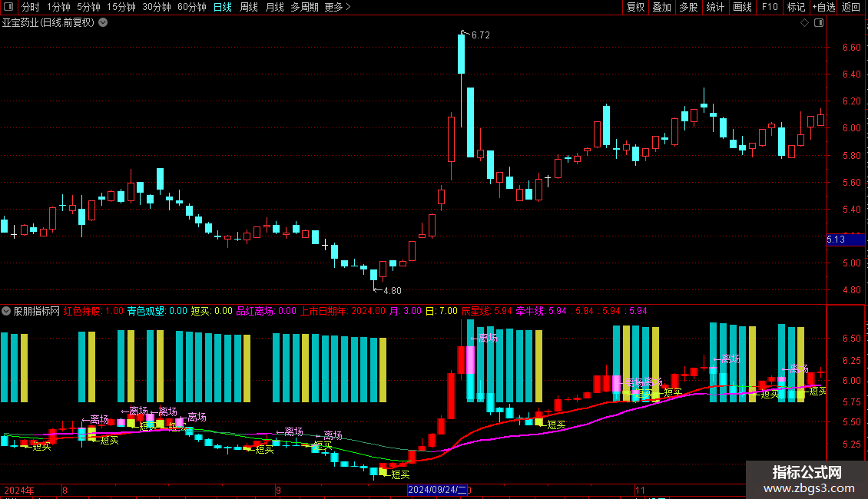Open the dropdown next to 亚宝药业 title

(x=103, y=23)
